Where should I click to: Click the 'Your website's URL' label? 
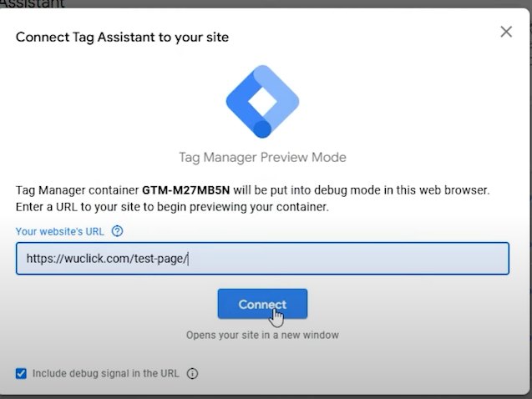tap(60, 231)
